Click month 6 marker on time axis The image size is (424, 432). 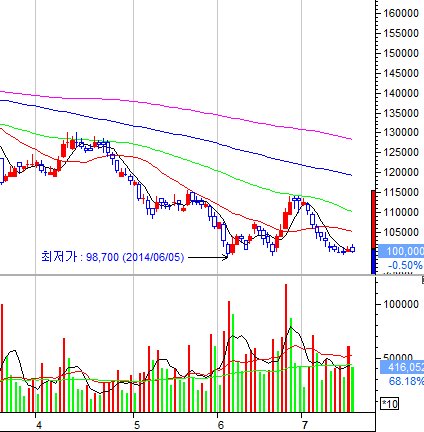[220, 425]
